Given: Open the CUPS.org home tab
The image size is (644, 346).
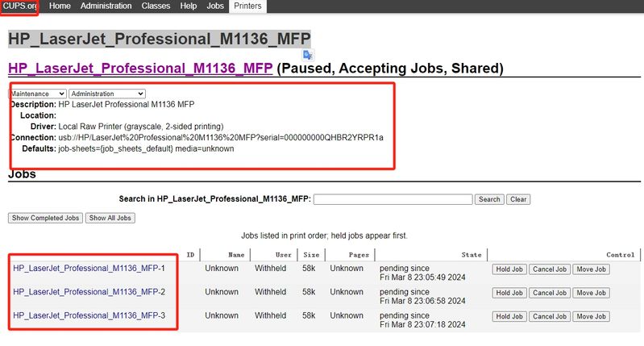Looking at the screenshot, I should (19, 6).
